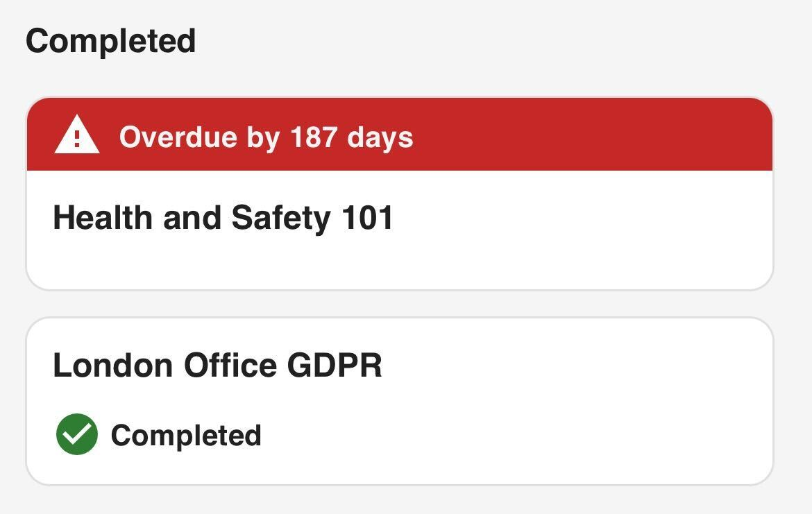The height and width of the screenshot is (514, 812).
Task: Click '187 days' in the red banner
Action: pyautogui.click(x=351, y=137)
